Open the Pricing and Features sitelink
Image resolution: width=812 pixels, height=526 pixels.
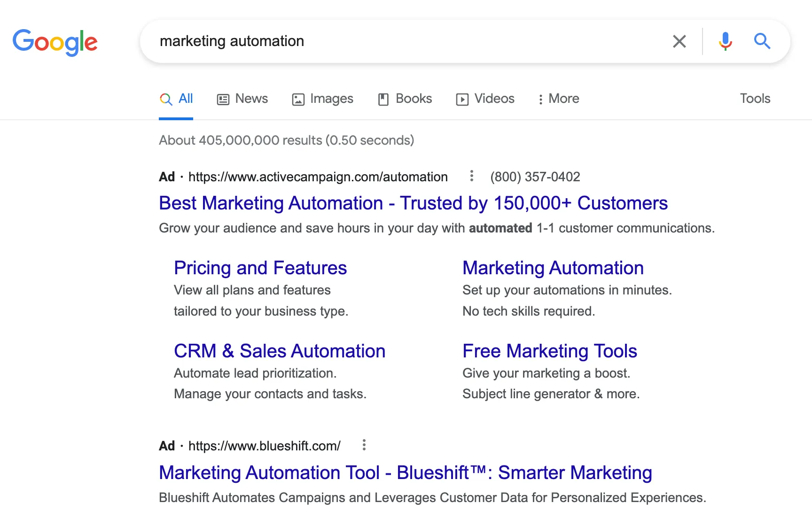click(x=260, y=268)
